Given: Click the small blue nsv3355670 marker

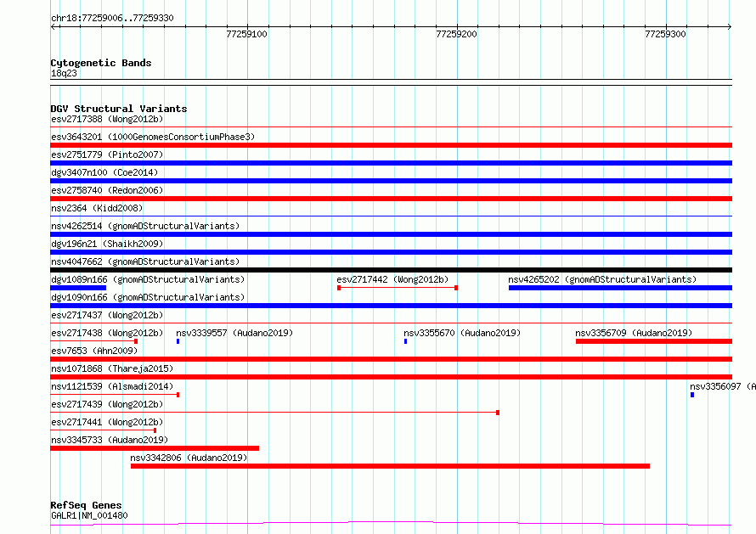Looking at the screenshot, I should coord(405,341).
